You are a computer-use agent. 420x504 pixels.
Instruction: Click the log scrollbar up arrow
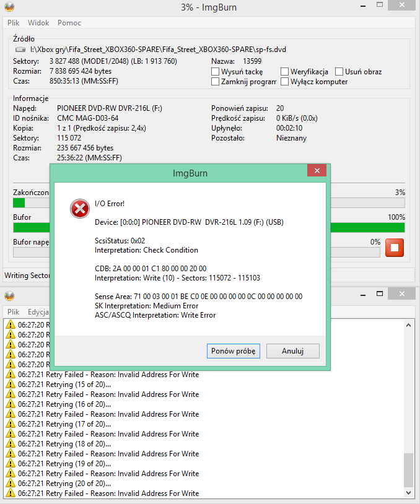tap(408, 325)
